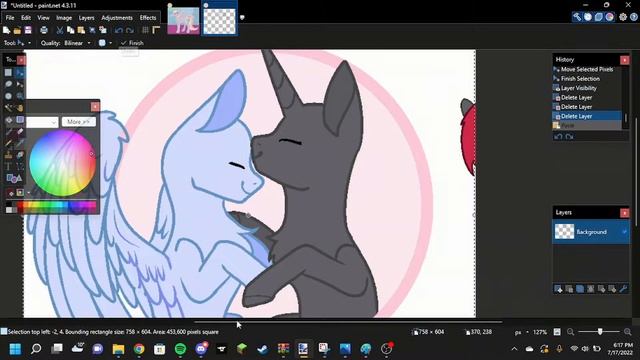Screen dimensions: 640x360
Task: Select the Color Picker eyedropper tool
Action: (x=20, y=143)
